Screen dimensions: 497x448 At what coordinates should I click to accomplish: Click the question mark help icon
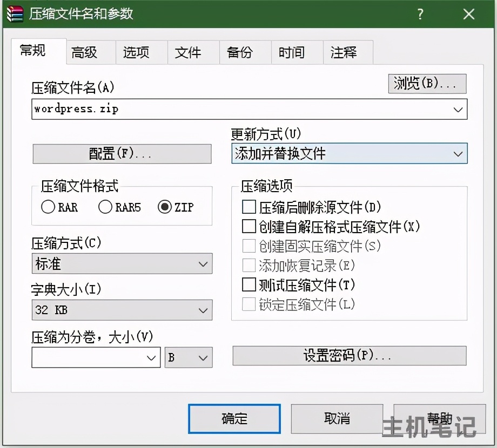click(x=420, y=15)
